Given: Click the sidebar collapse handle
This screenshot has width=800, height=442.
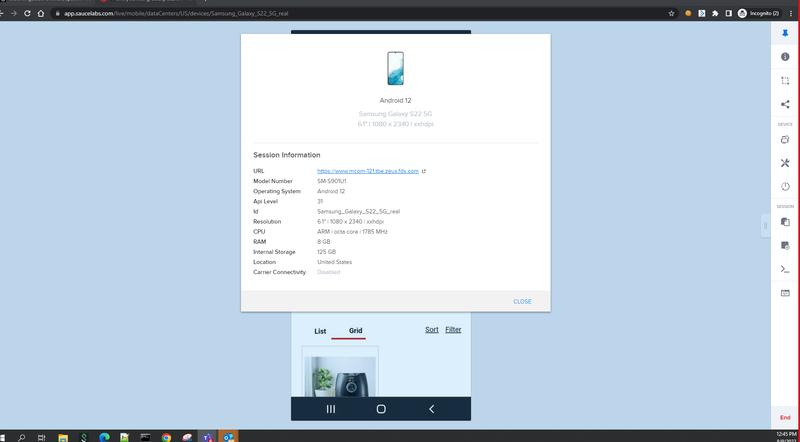Looking at the screenshot, I should [765, 226].
